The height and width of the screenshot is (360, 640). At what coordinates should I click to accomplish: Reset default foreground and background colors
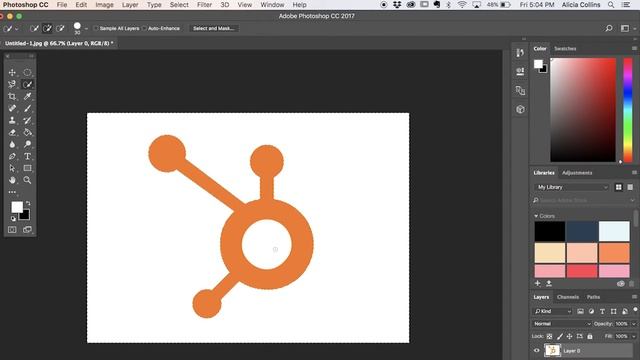(13, 218)
